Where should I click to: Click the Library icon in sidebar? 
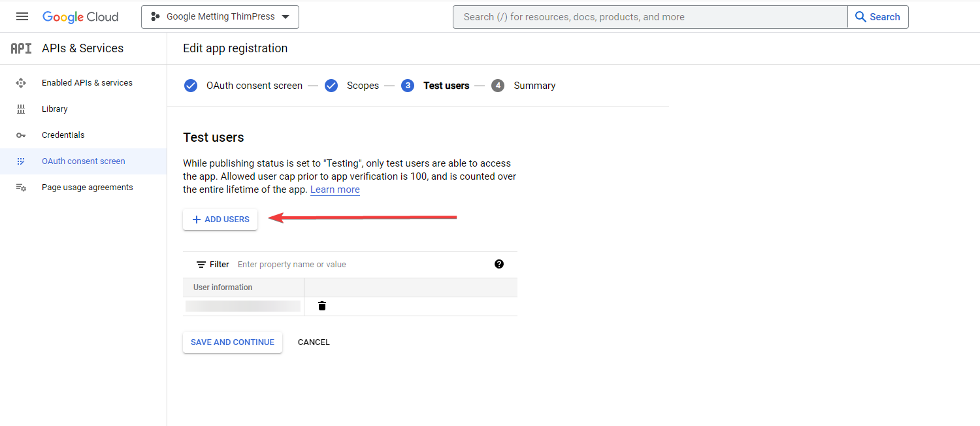(21, 109)
